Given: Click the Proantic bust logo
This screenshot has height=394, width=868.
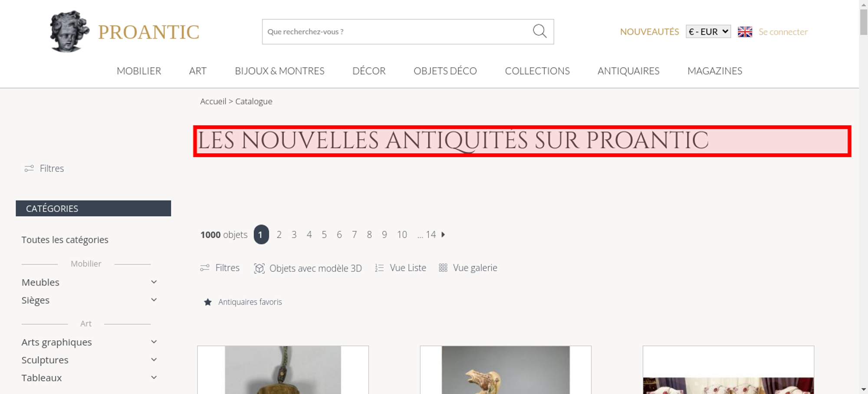Looking at the screenshot, I should tap(69, 32).
